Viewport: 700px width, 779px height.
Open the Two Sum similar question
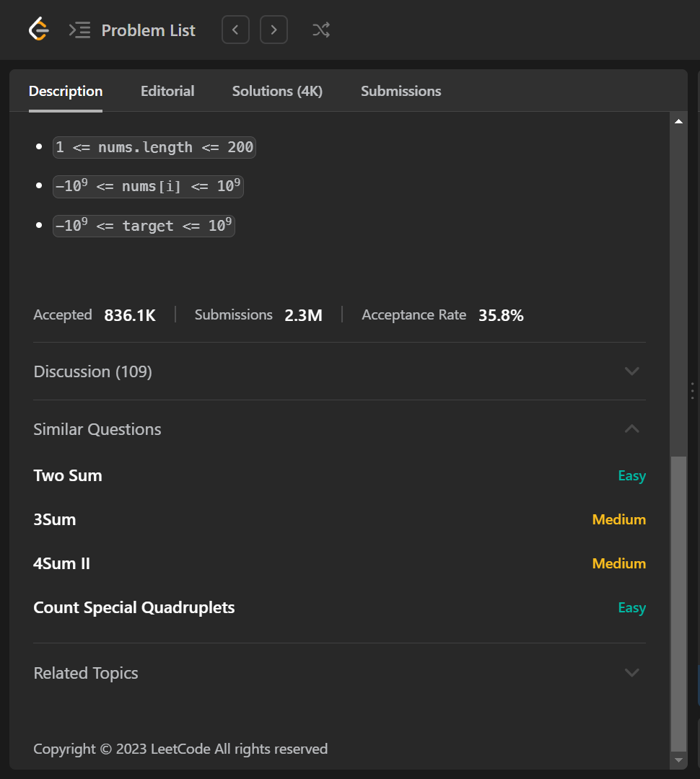point(68,475)
